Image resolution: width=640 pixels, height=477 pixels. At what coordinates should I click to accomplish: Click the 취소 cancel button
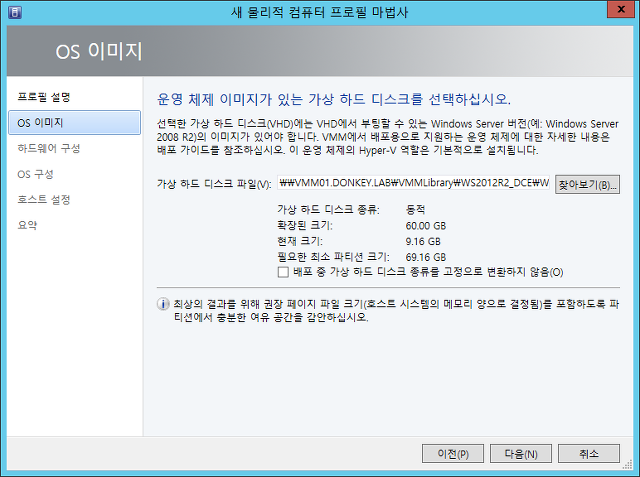pyautogui.click(x=589, y=454)
